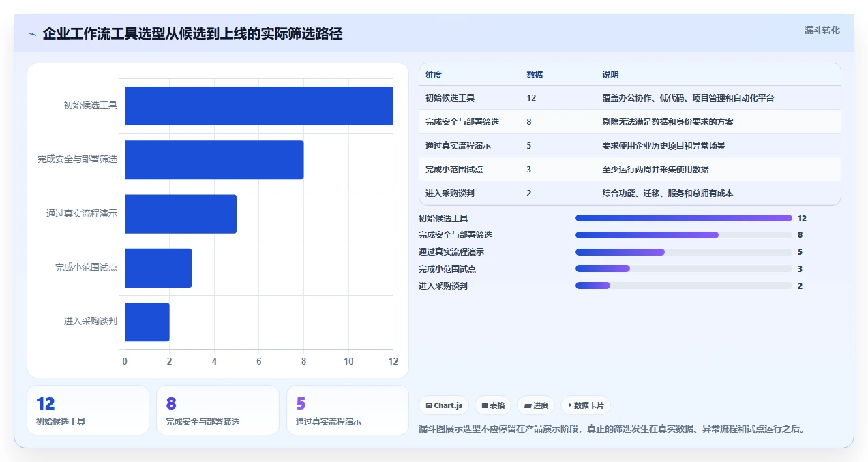Image resolution: width=868 pixels, height=462 pixels.
Task: Select the 进度 badge
Action: pos(536,405)
